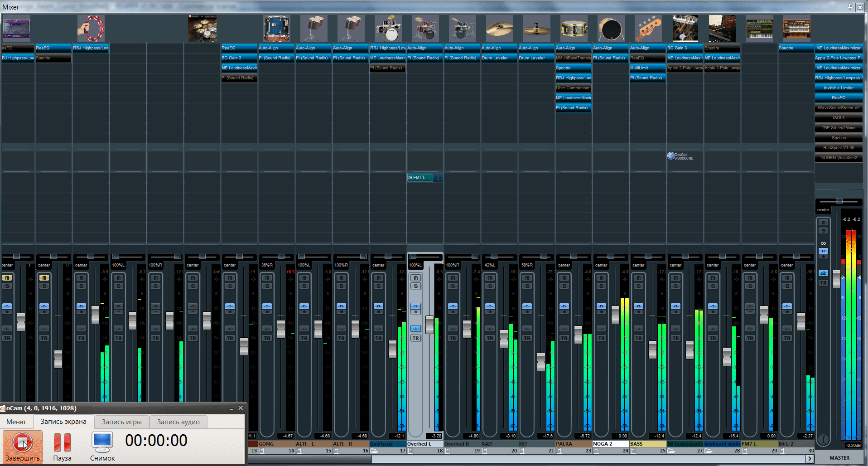
Task: Click the infinity icon on the master strip
Action: tap(823, 243)
